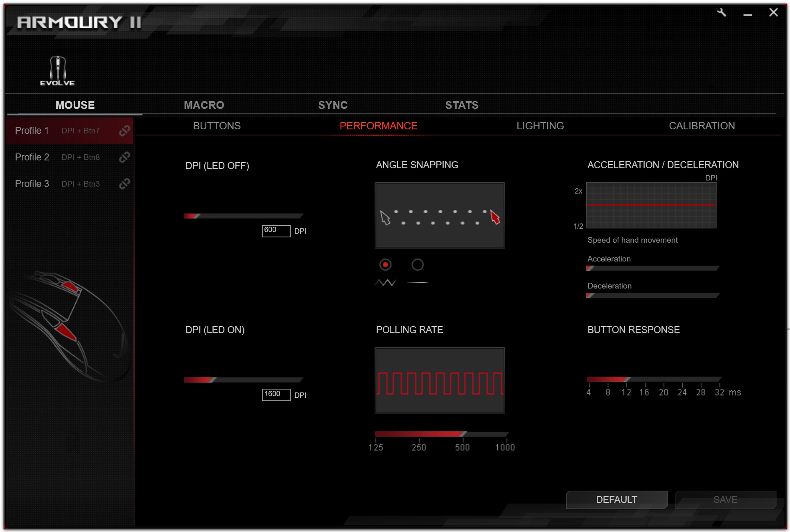Click Profile 3 link chain icon
790x532 pixels.
(124, 184)
